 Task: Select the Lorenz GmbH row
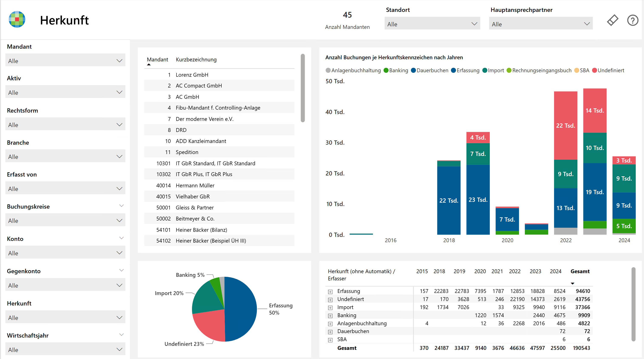tap(219, 75)
